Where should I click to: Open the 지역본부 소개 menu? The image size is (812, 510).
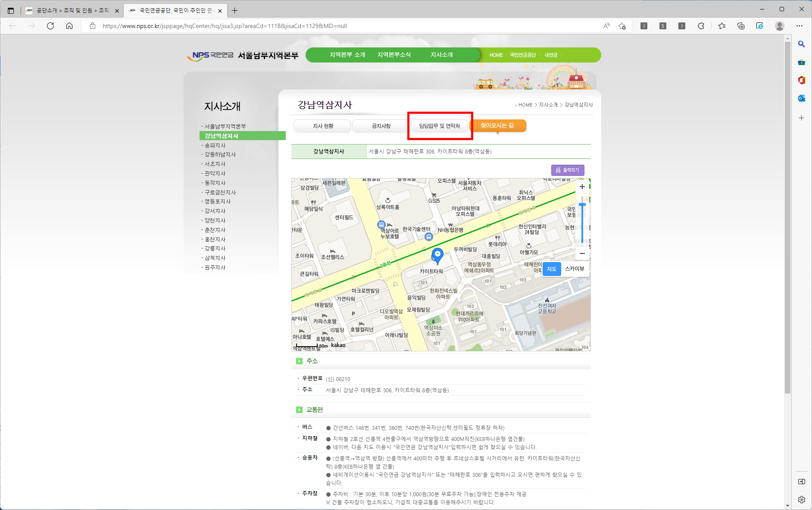click(347, 55)
